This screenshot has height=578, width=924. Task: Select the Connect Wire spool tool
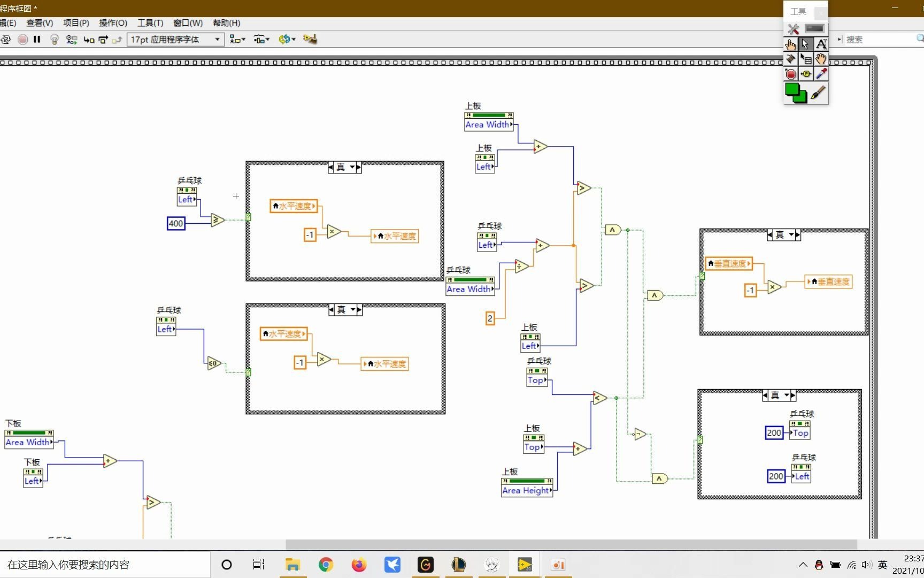click(790, 59)
